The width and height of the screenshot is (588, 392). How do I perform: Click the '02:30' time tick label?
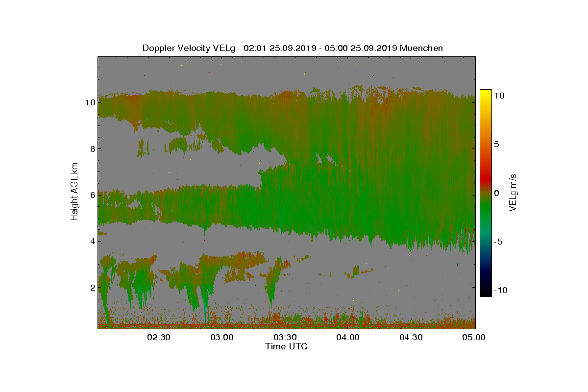pos(159,338)
